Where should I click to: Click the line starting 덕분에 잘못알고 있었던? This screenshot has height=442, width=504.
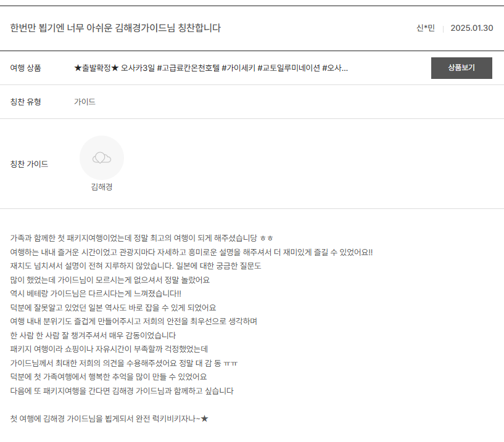(x=113, y=308)
